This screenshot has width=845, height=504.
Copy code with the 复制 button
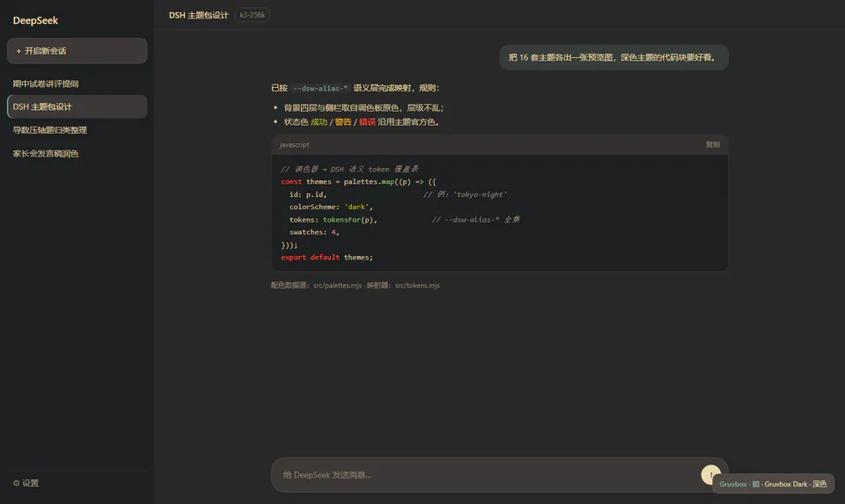[x=712, y=144]
